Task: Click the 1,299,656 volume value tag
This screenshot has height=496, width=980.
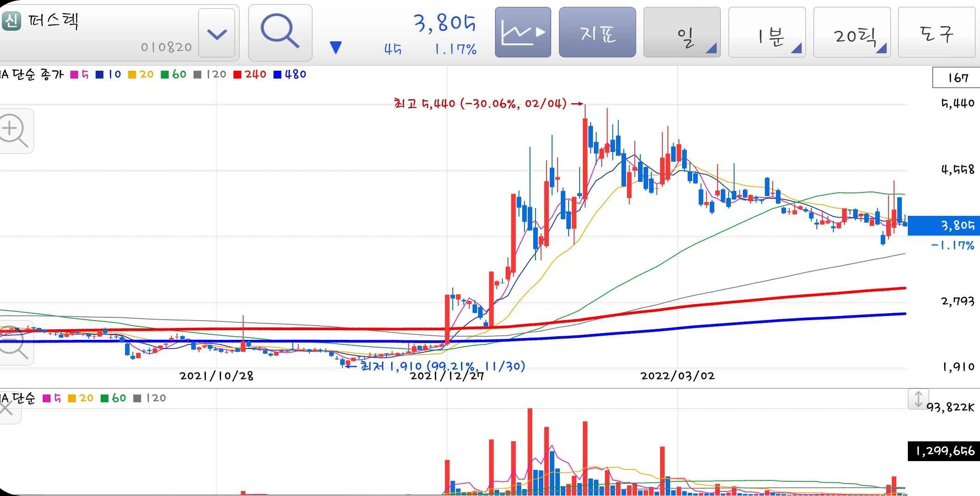Action: [944, 451]
